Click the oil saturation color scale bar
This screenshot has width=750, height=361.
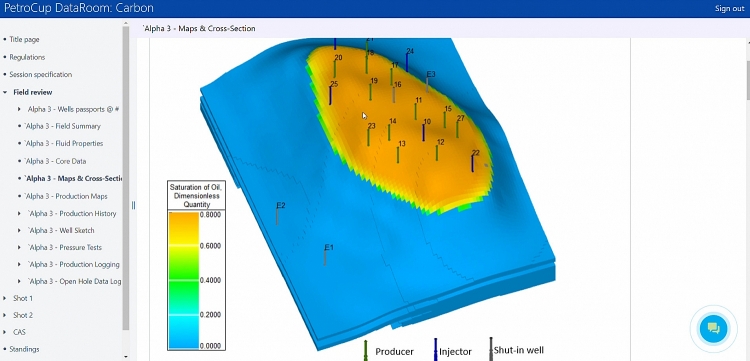coord(183,280)
